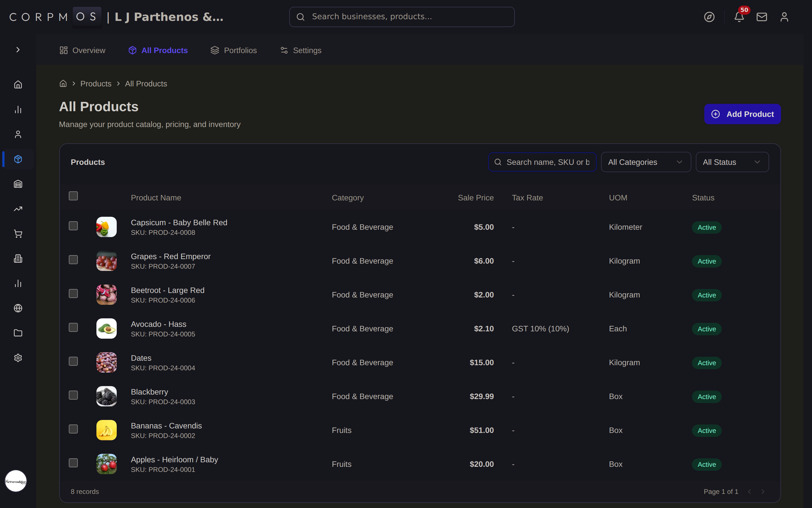
Task: Open sidebar products box icon
Action: point(18,159)
